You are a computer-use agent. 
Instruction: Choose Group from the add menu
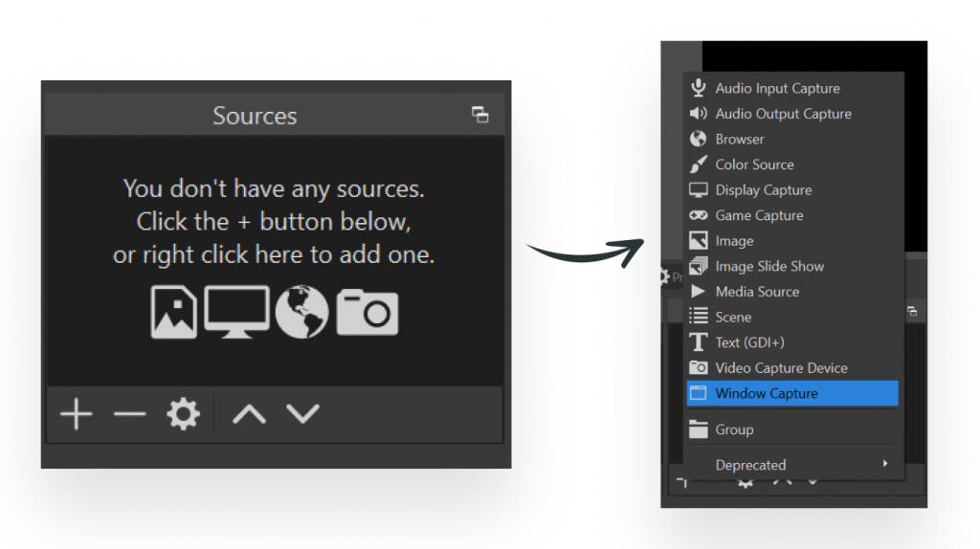point(792,429)
